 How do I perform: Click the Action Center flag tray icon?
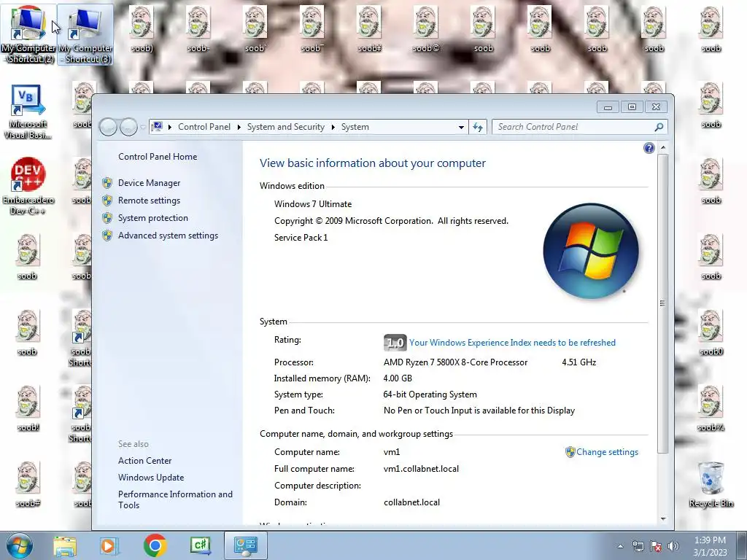(x=656, y=546)
